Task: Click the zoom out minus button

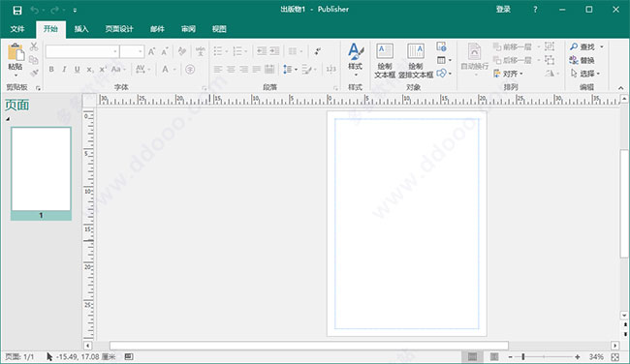Action: [x=510, y=357]
